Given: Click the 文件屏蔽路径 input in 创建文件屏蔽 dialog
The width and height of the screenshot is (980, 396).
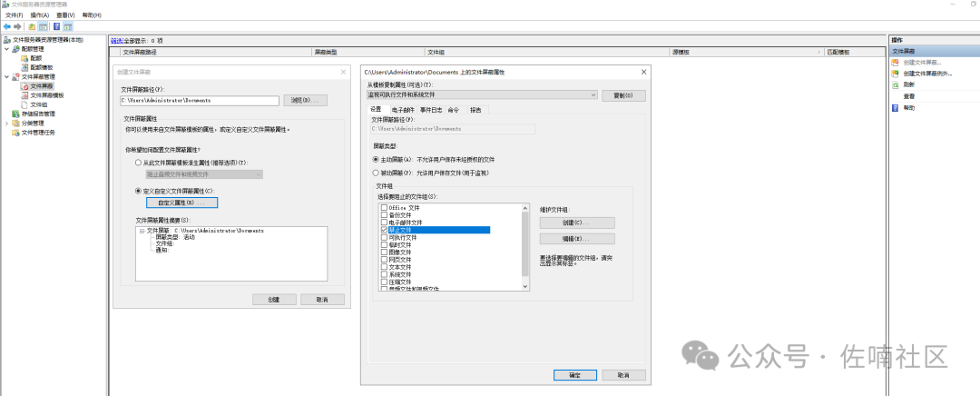Looking at the screenshot, I should 200,101.
